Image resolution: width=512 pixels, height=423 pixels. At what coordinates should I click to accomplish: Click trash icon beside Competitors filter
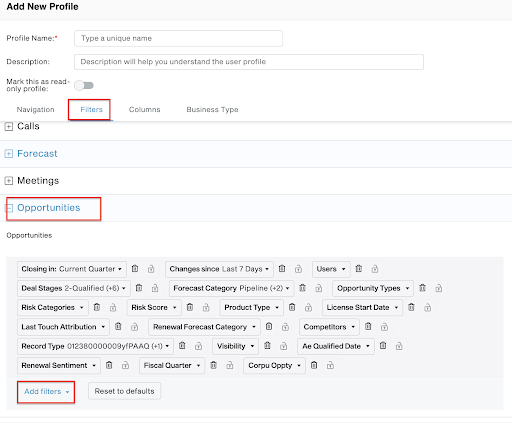pos(368,327)
